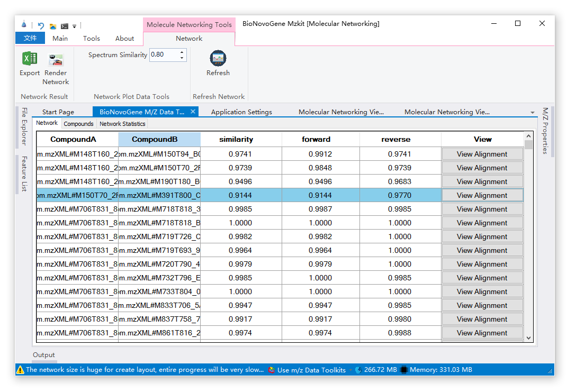Decrease Spectrum Similarity with down arrow
576x392 pixels.
point(182,58)
